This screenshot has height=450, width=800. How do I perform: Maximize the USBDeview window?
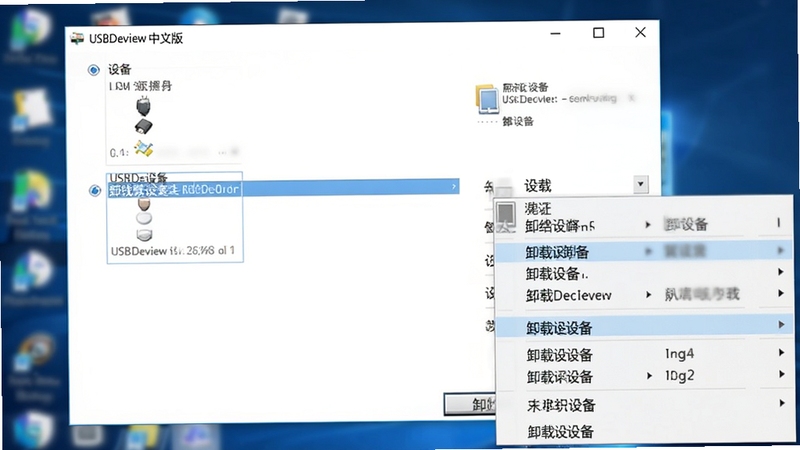click(x=598, y=33)
